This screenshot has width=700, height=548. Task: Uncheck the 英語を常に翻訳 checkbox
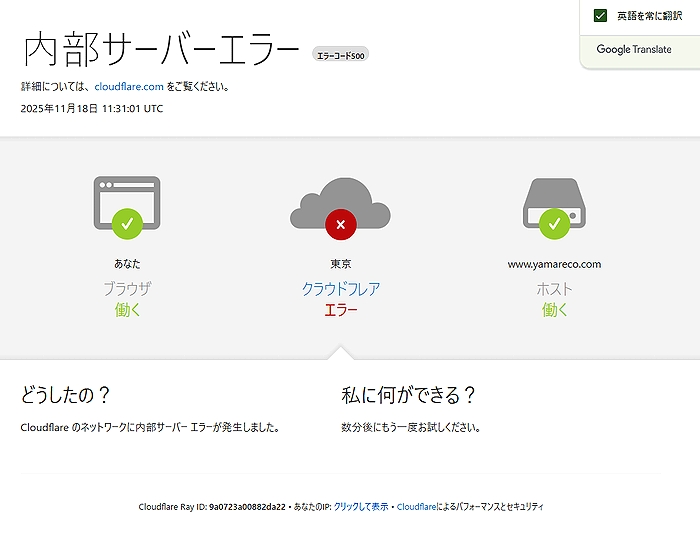pos(601,16)
